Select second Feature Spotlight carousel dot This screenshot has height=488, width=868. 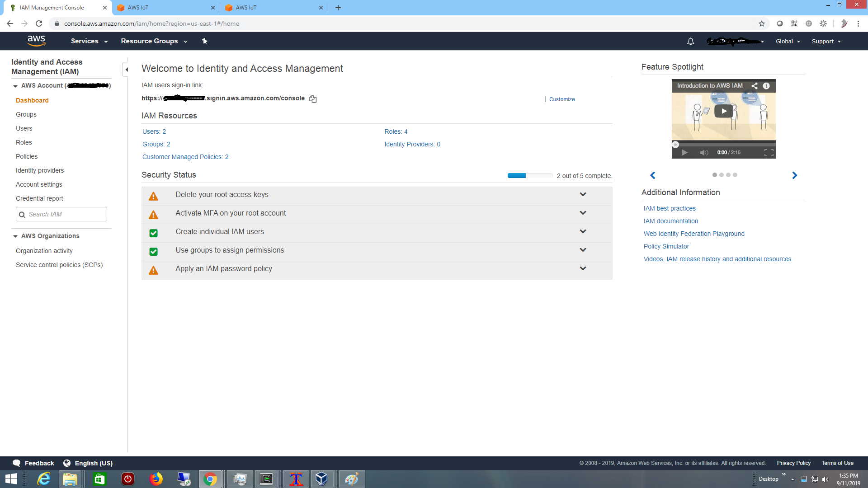pyautogui.click(x=722, y=175)
